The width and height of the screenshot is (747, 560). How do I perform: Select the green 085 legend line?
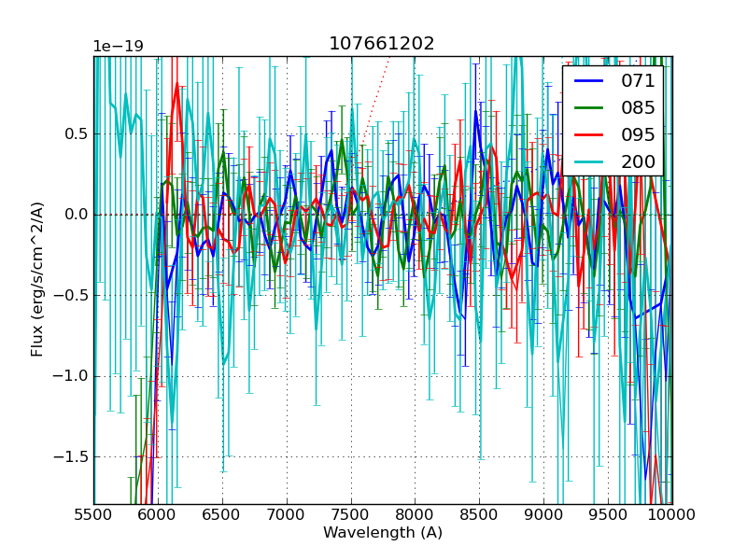tap(588, 108)
